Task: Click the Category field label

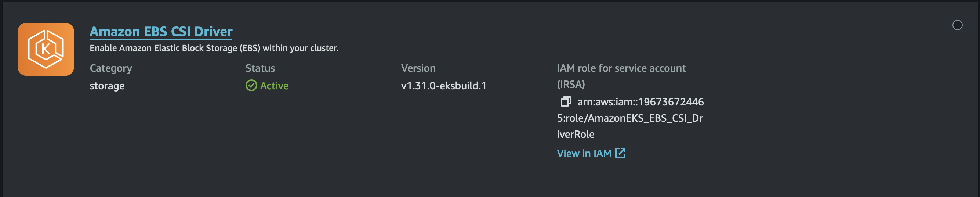Action: point(111,68)
